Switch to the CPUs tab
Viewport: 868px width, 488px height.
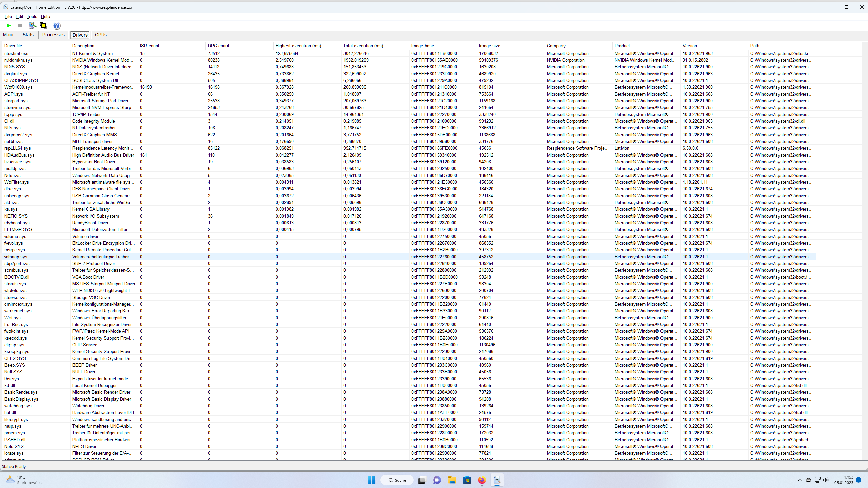101,35
